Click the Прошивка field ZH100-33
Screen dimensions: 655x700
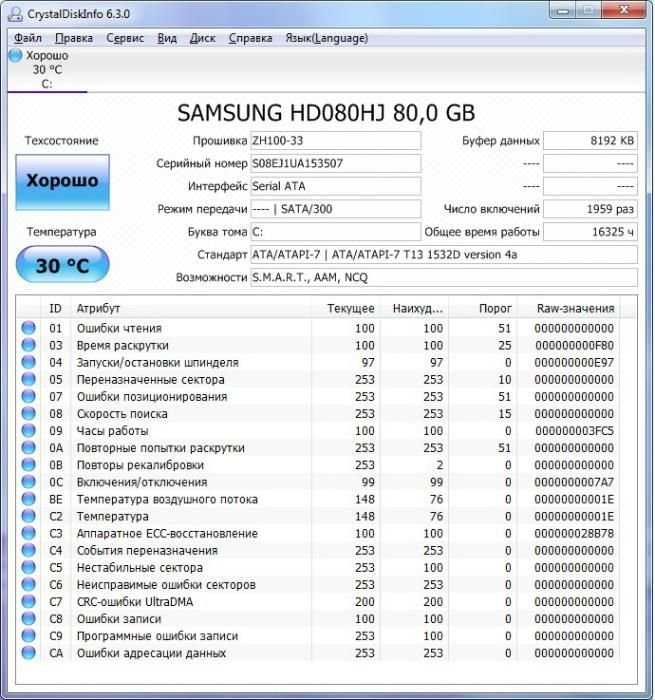tap(336, 141)
